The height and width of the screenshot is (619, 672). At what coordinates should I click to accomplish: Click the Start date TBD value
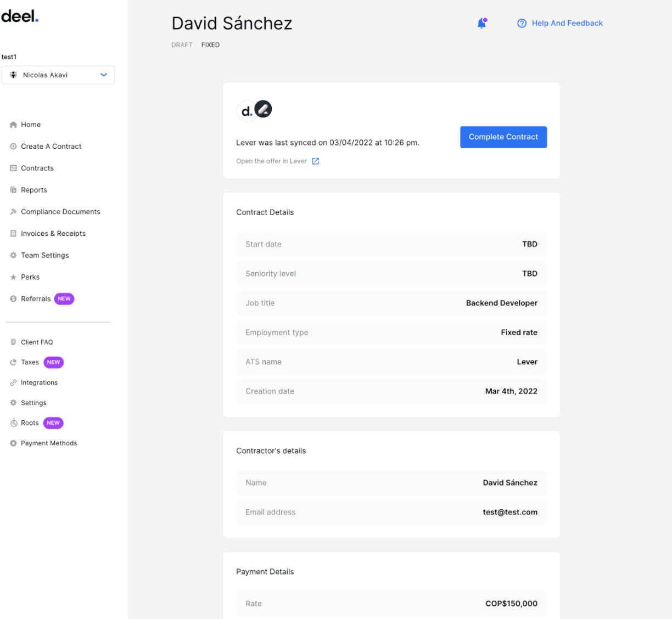click(530, 244)
